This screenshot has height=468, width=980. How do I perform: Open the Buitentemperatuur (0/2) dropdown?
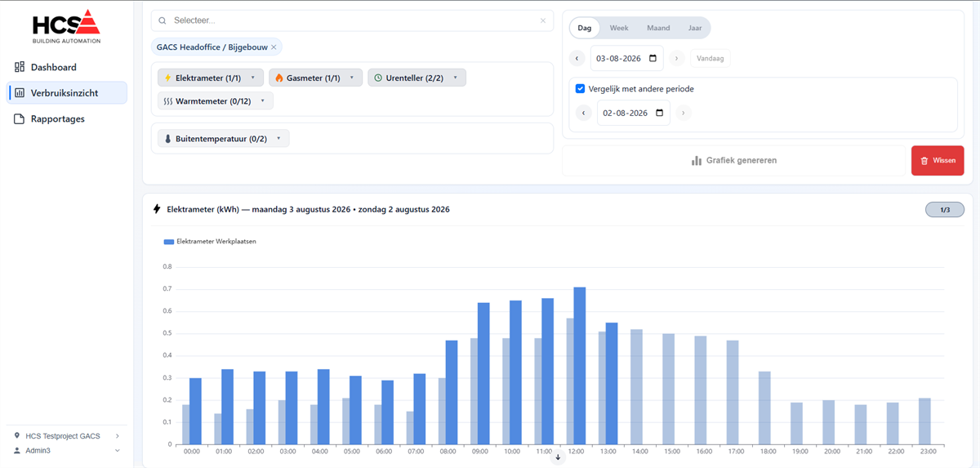224,139
